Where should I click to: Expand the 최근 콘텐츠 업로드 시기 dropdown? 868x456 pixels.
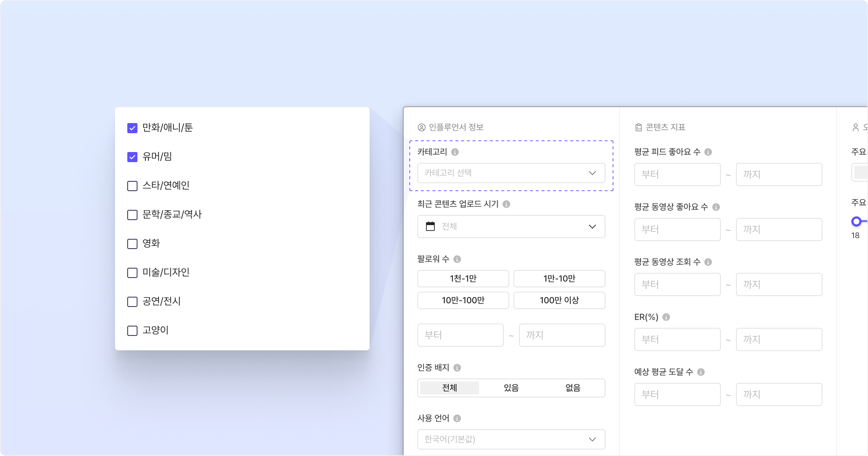coord(511,227)
